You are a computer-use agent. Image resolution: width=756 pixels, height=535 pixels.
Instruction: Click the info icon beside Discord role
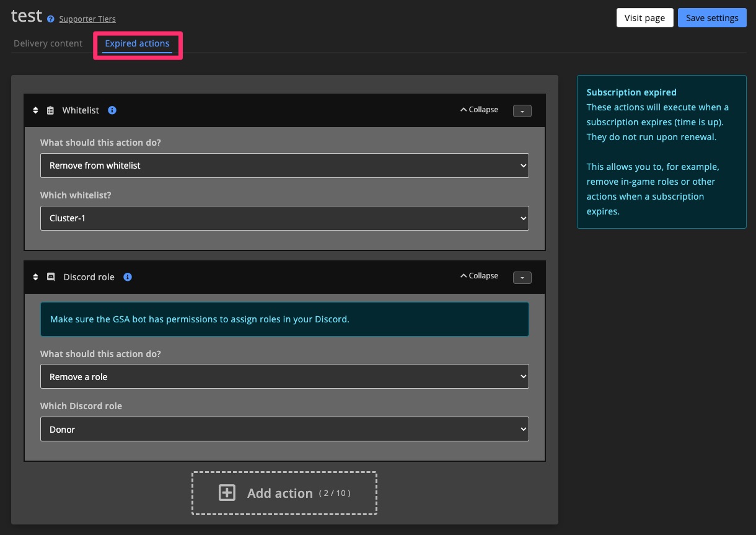click(x=128, y=277)
